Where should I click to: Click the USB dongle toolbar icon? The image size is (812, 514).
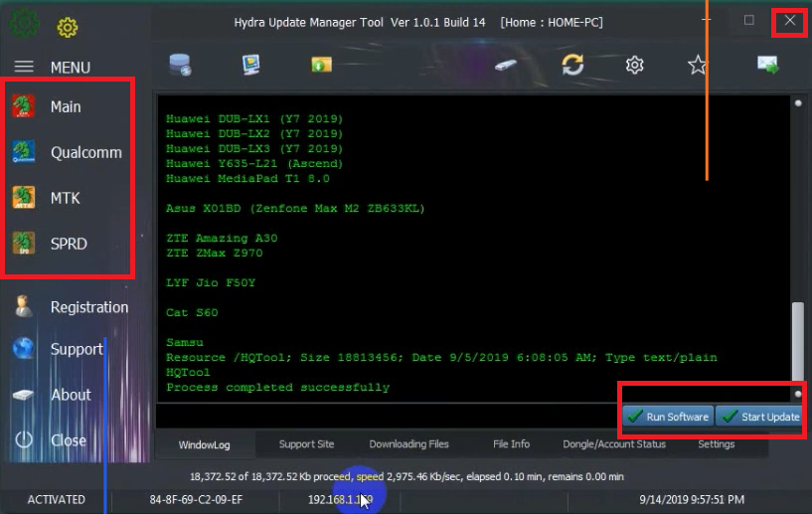pyautogui.click(x=506, y=66)
